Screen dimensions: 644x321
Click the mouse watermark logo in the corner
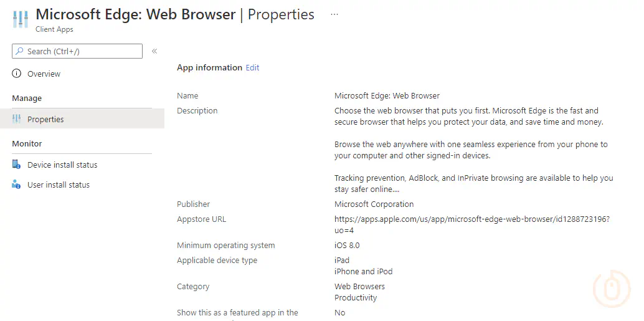coord(612,287)
